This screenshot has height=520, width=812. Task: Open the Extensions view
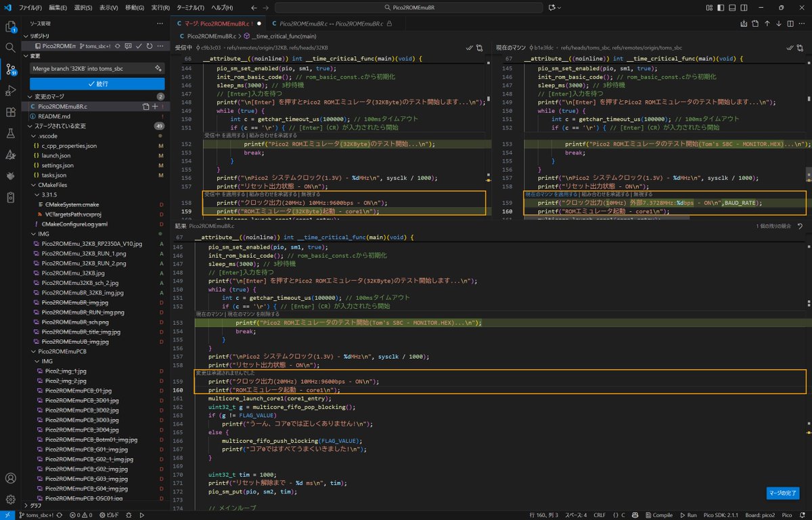[x=9, y=112]
